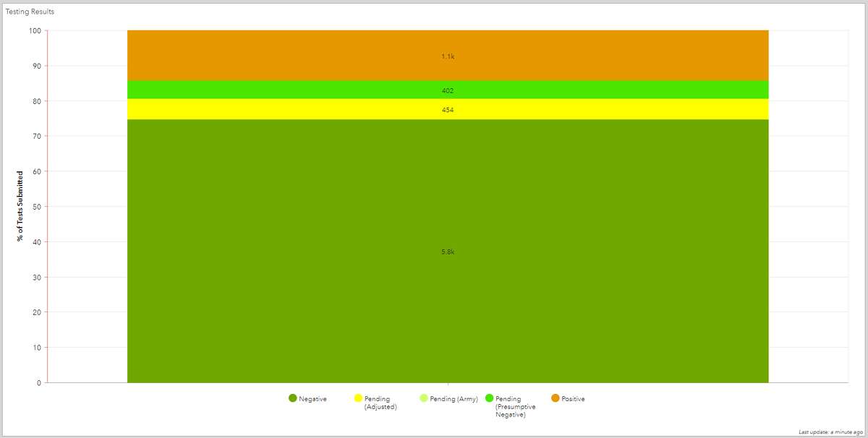Click the yellow Pending (Adjusted) legend circle
Image resolution: width=868 pixels, height=438 pixels.
coord(358,398)
